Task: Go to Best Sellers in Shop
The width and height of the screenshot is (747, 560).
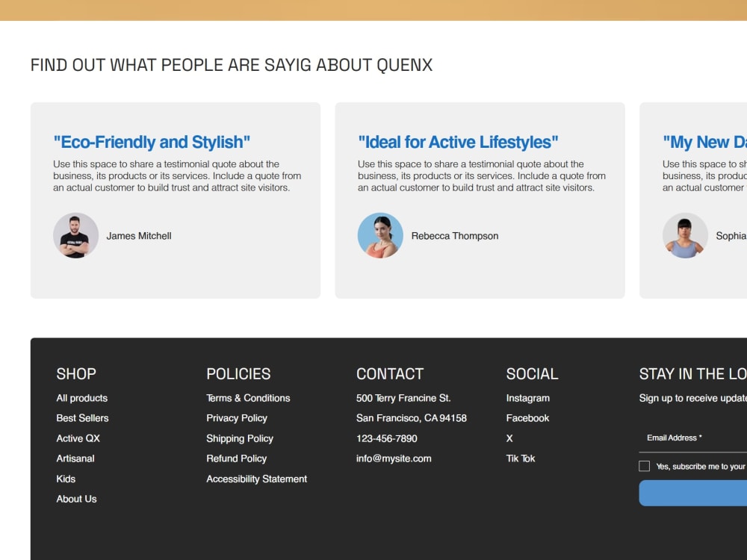Action: pyautogui.click(x=82, y=418)
